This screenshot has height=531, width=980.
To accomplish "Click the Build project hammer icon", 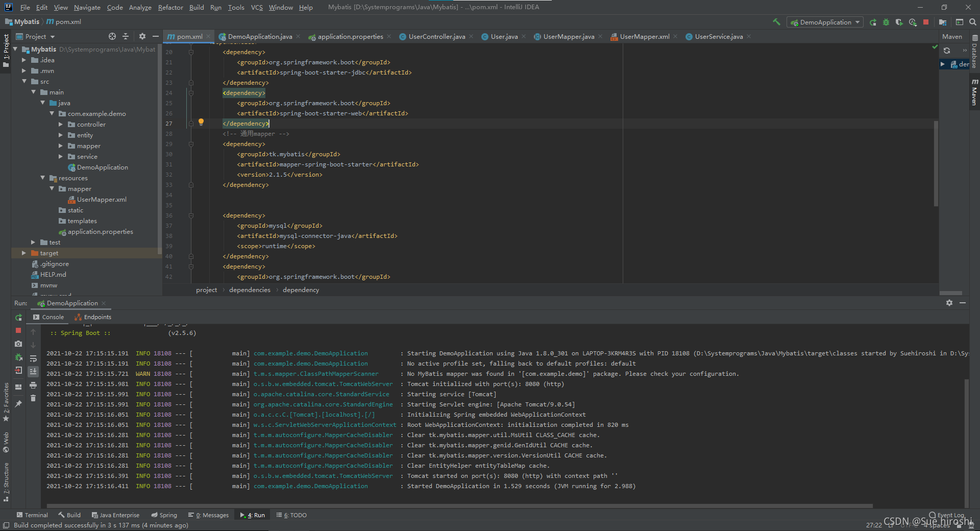I will [x=776, y=22].
